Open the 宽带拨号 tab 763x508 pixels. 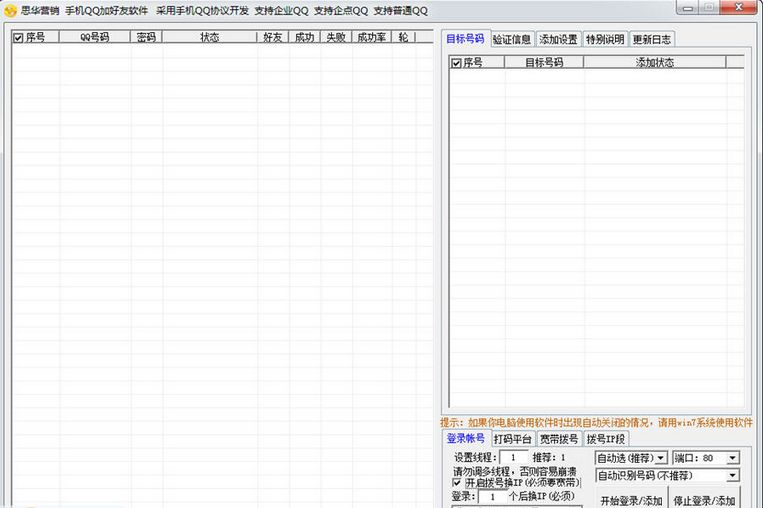point(559,438)
